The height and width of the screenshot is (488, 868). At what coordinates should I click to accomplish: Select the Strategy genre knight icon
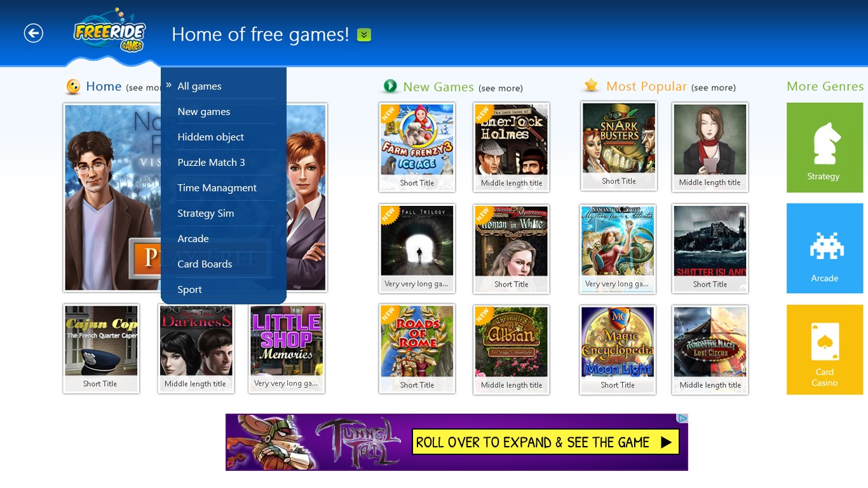point(824,143)
